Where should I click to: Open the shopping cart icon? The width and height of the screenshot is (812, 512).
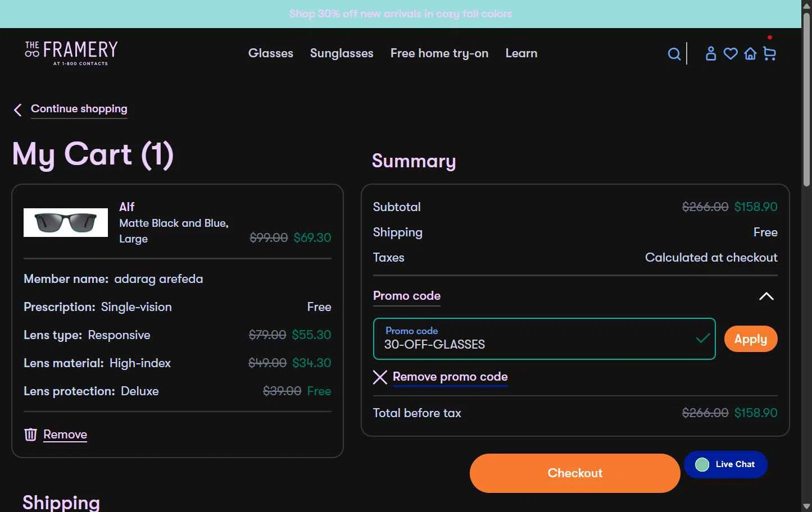769,54
